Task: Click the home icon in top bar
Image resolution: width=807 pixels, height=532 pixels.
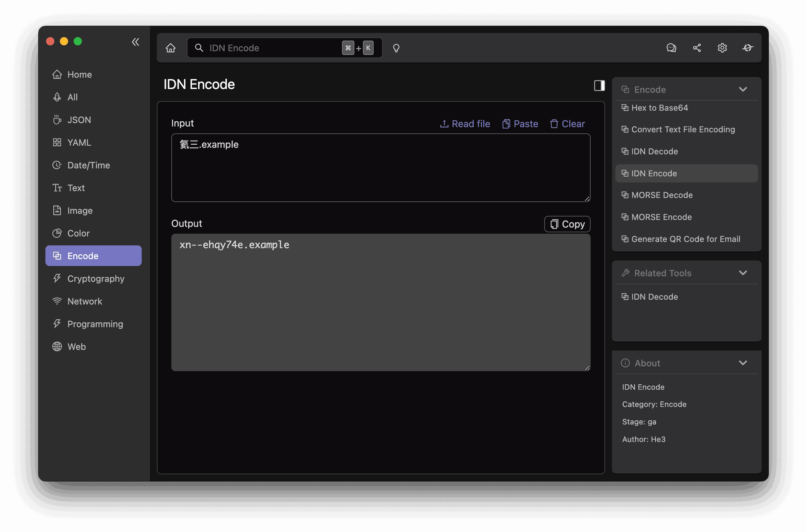Action: pyautogui.click(x=171, y=48)
